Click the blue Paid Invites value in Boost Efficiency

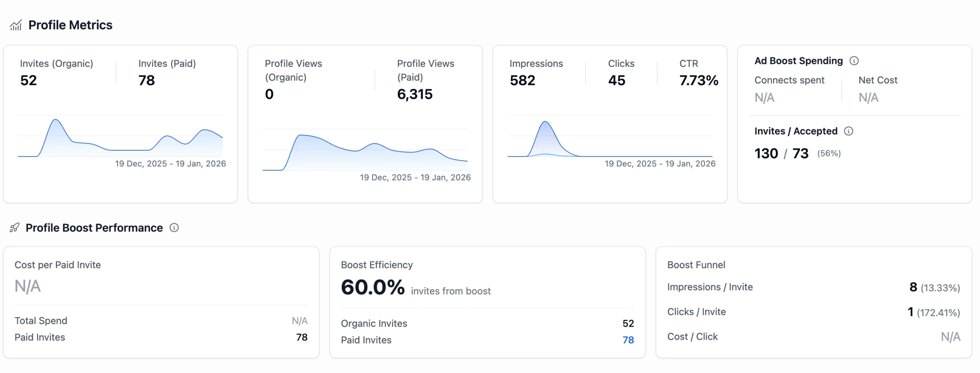(628, 340)
